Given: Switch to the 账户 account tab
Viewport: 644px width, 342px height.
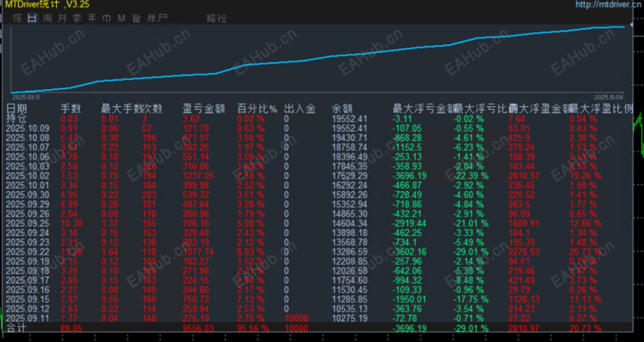Looking at the screenshot, I should [157, 18].
